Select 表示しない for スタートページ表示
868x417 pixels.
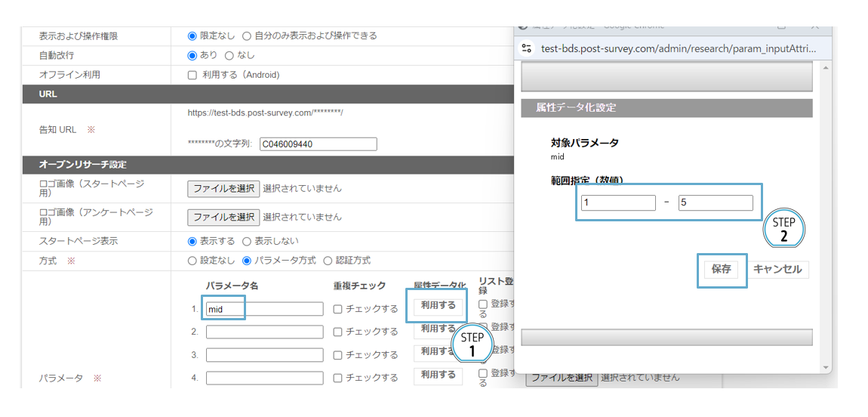tap(247, 241)
